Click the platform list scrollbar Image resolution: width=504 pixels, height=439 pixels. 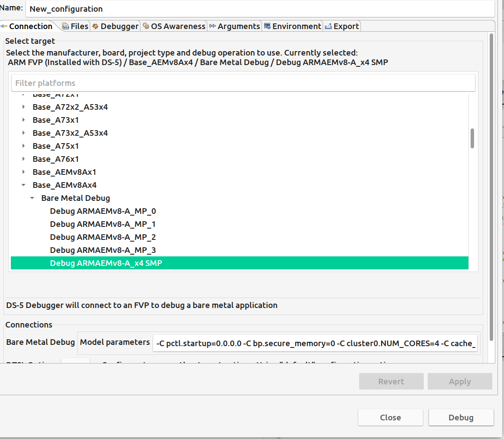coord(472,139)
